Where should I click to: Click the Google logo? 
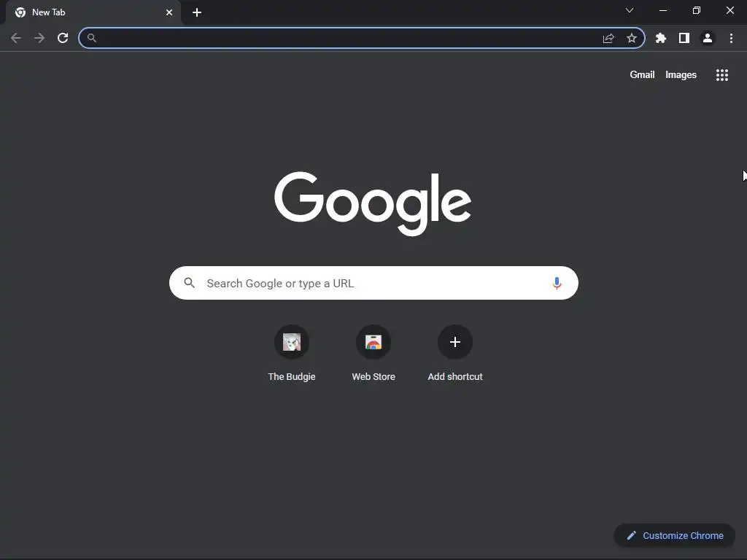(x=373, y=204)
